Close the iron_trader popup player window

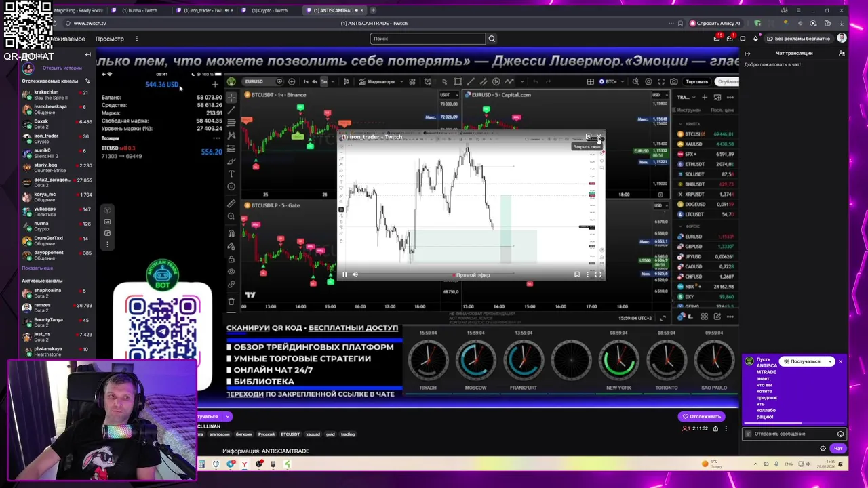coord(599,138)
